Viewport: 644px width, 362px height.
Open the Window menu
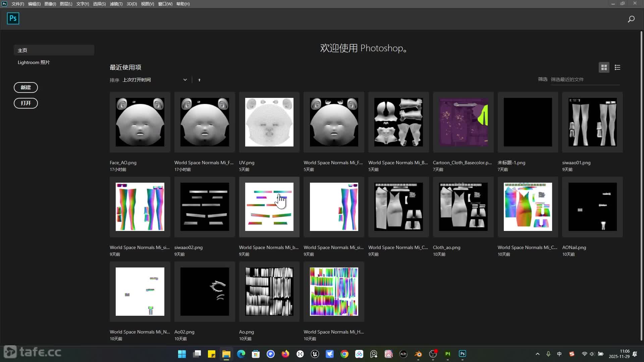pos(165,4)
